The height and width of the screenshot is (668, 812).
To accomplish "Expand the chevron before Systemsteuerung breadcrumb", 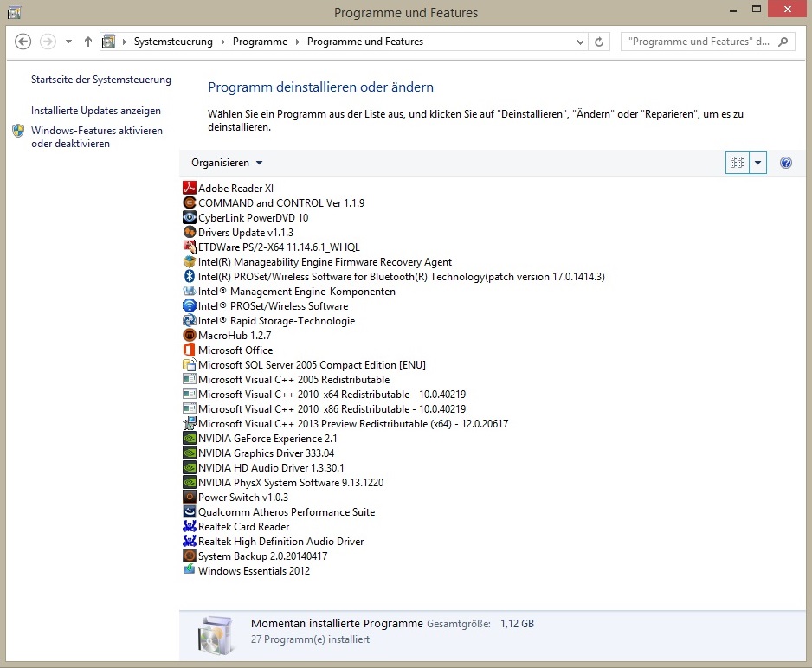I will [125, 42].
